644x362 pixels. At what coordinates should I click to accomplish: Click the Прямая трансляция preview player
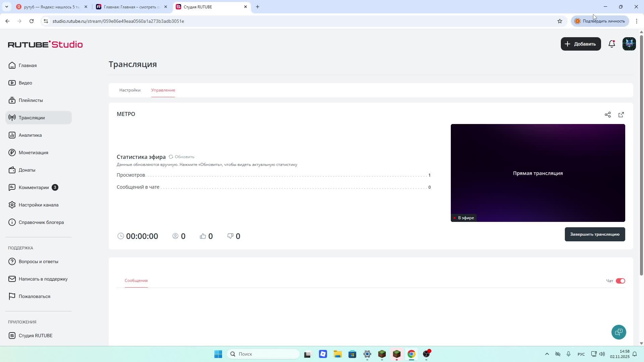537,173
